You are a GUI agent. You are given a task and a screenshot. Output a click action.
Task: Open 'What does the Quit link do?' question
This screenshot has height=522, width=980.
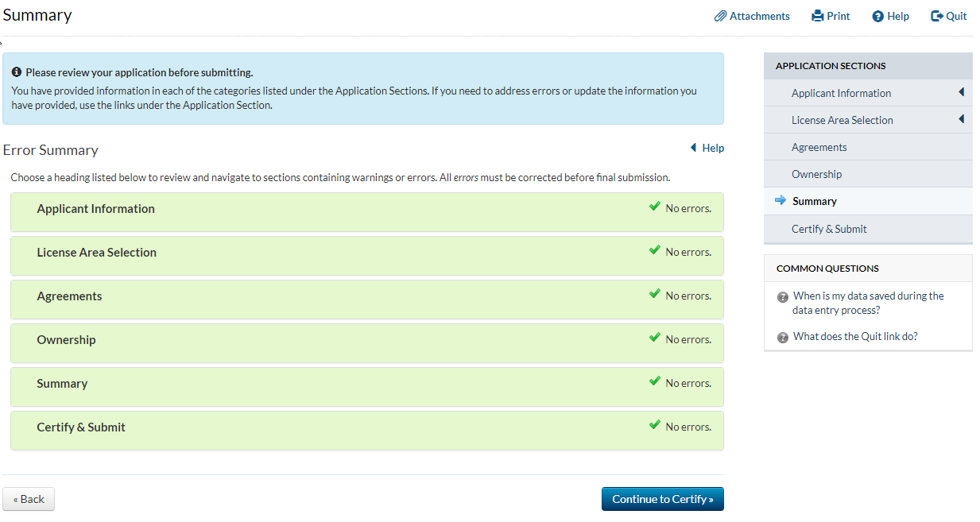(x=855, y=336)
